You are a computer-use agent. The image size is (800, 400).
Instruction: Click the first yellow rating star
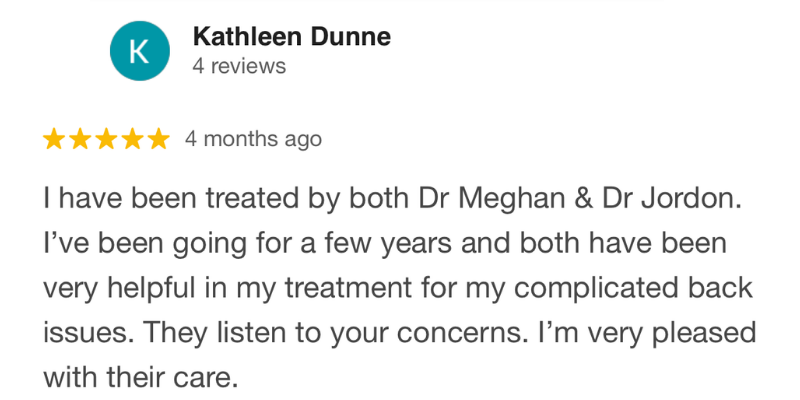[x=54, y=140]
